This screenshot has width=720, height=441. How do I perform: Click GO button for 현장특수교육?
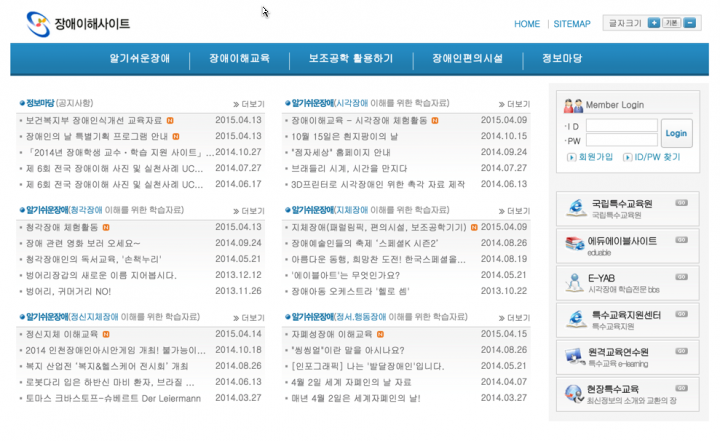pos(681,389)
